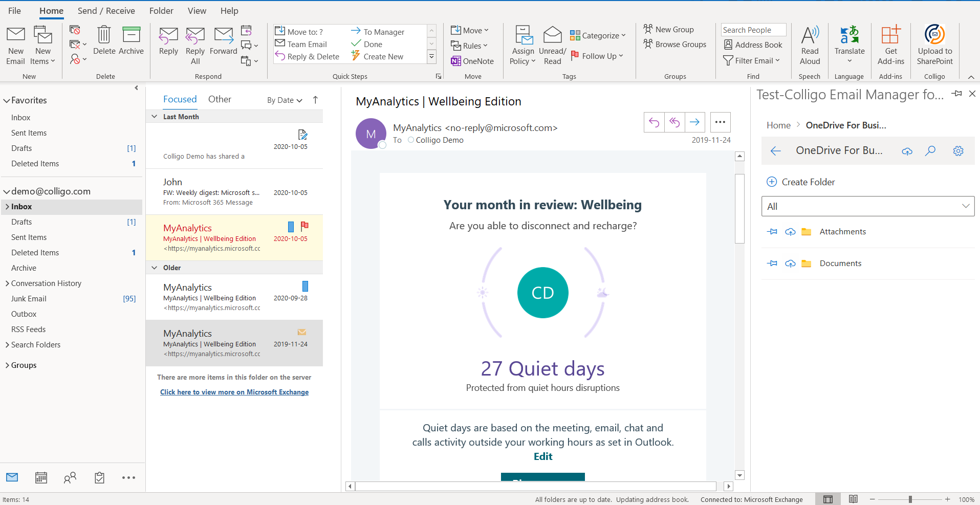The width and height of the screenshot is (980, 505).
Task: Open the View tab
Action: 197,11
